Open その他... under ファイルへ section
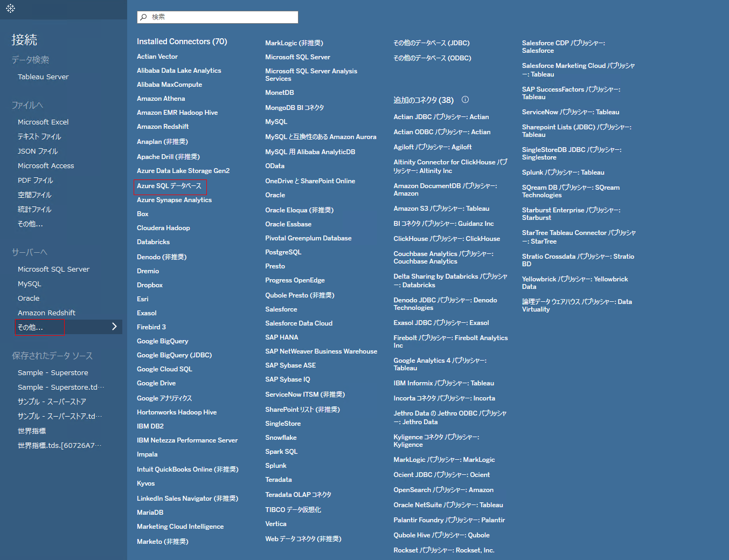This screenshot has height=560, width=729. pyautogui.click(x=30, y=224)
